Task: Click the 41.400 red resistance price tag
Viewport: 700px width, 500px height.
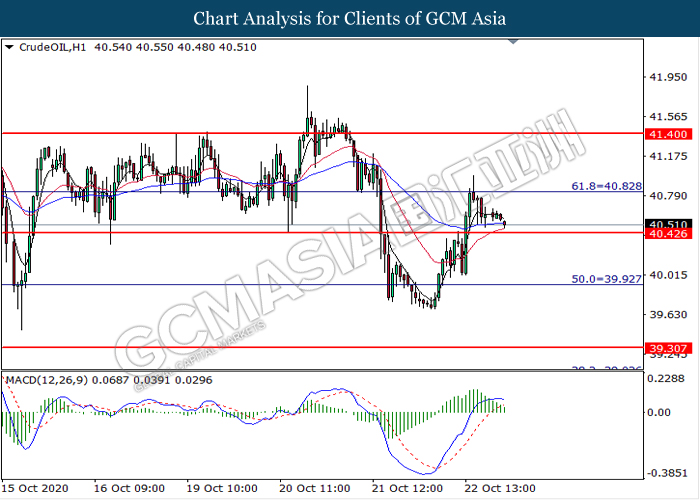Action: point(668,134)
